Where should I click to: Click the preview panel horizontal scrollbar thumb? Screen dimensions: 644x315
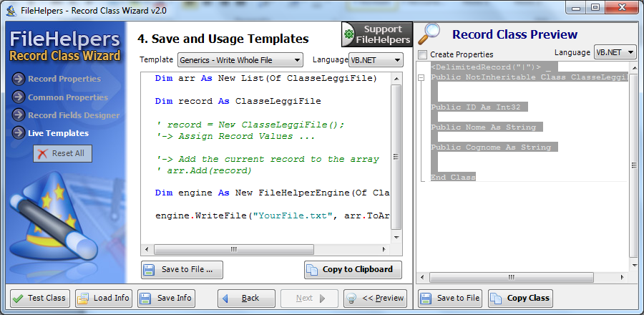[512, 278]
